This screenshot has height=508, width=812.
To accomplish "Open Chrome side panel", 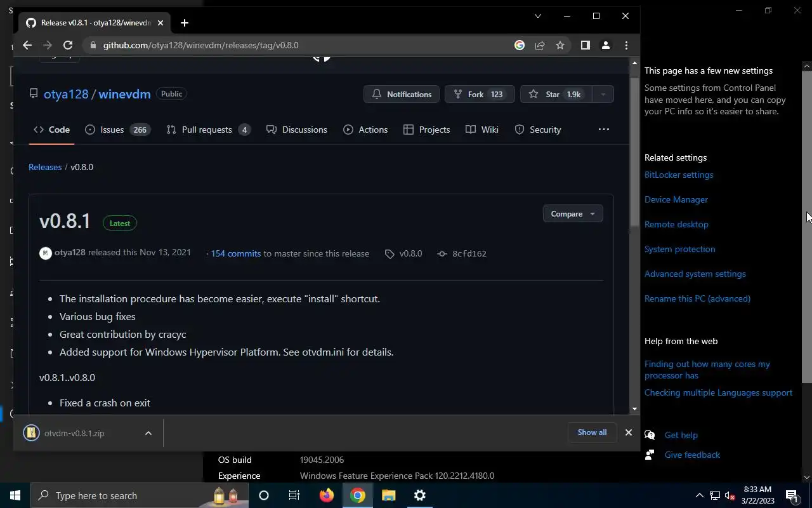I will [x=585, y=45].
